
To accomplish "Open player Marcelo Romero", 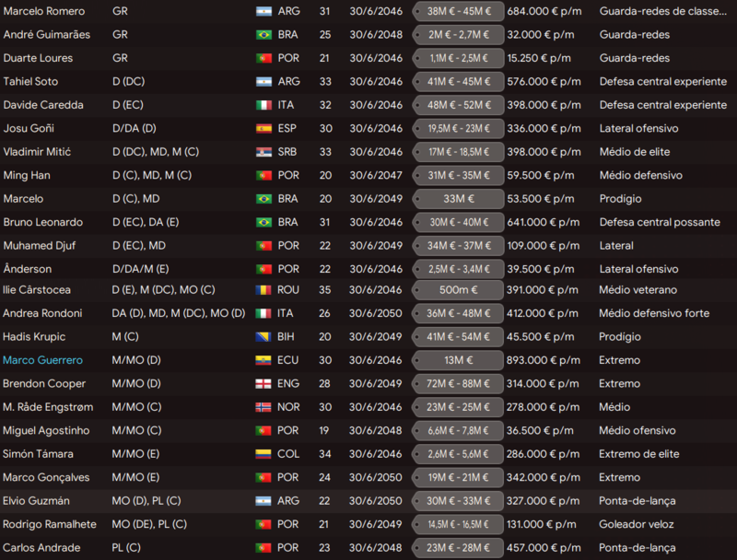I will 44,11.
